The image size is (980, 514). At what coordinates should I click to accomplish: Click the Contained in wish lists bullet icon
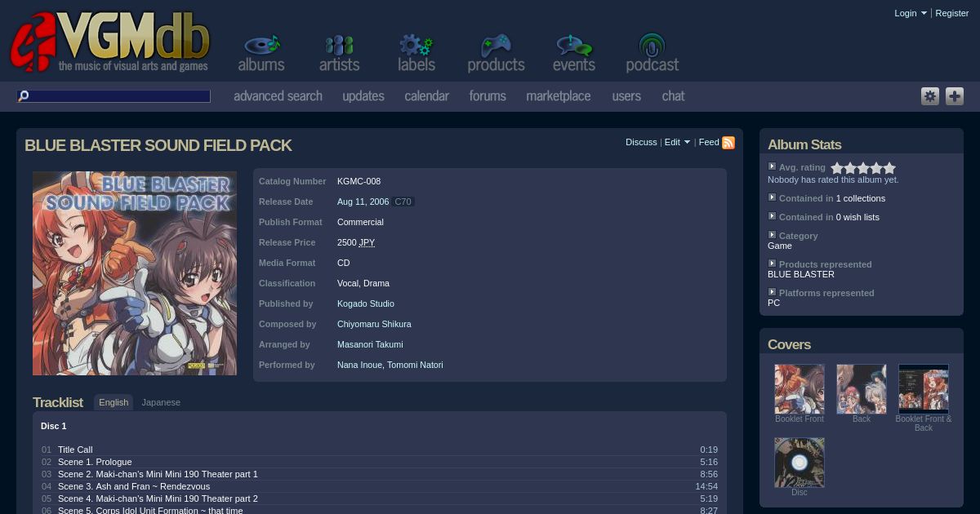pos(772,216)
